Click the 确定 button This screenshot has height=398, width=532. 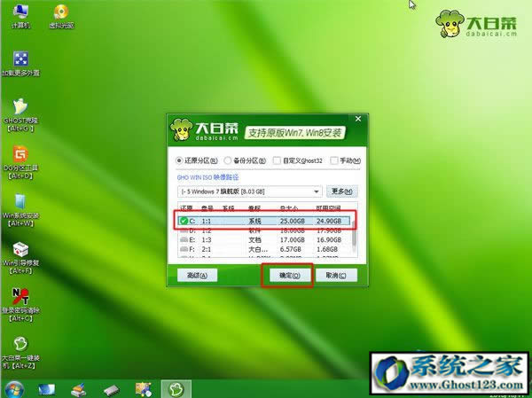[x=286, y=276]
